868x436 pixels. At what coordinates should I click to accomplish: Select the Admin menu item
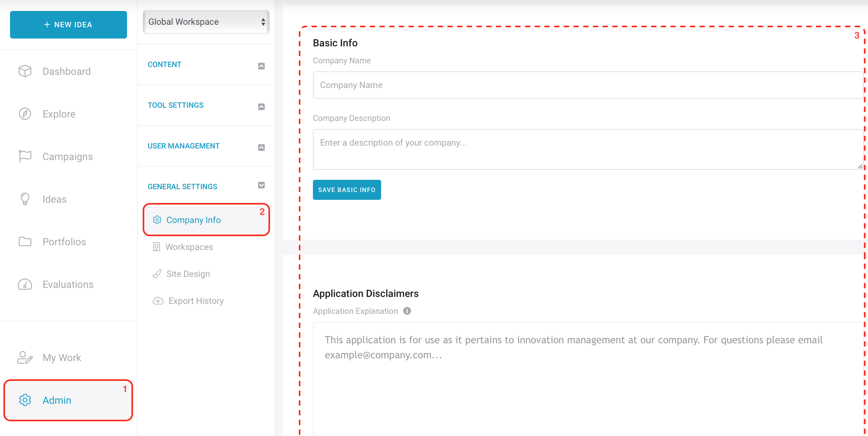click(69, 400)
